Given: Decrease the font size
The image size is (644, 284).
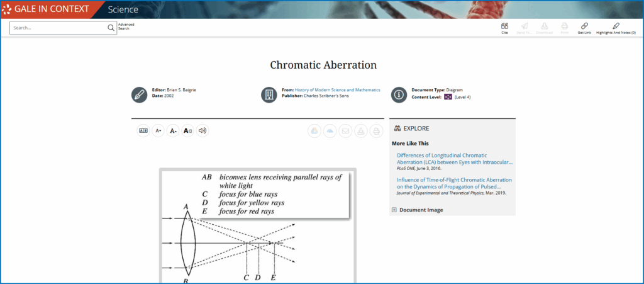Looking at the screenshot, I should (173, 131).
